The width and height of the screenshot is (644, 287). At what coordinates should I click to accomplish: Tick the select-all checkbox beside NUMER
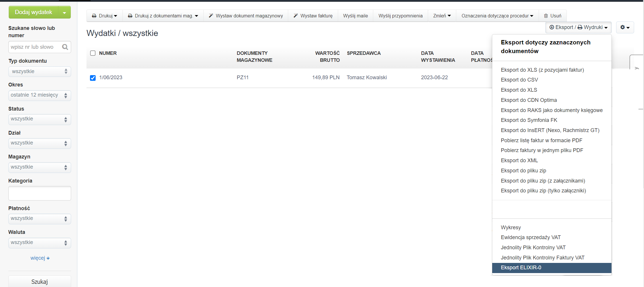pyautogui.click(x=93, y=53)
